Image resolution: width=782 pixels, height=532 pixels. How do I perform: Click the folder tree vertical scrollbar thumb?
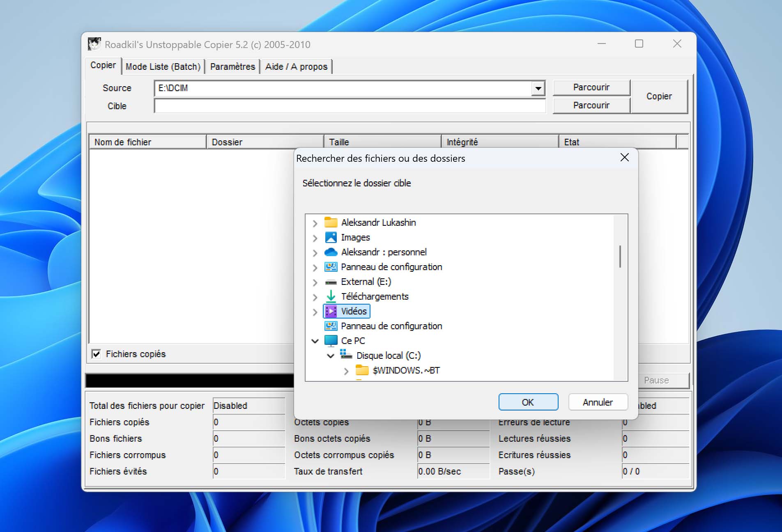point(620,257)
